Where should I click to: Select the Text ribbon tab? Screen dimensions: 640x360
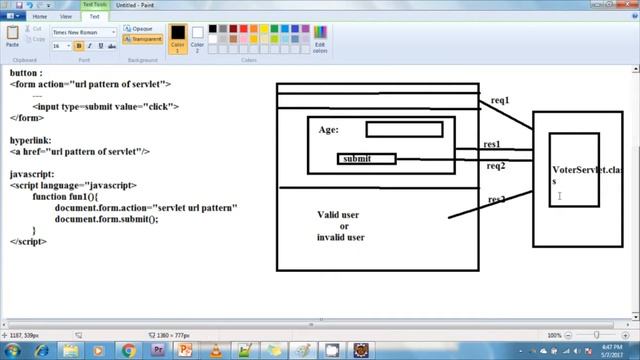pos(94,16)
